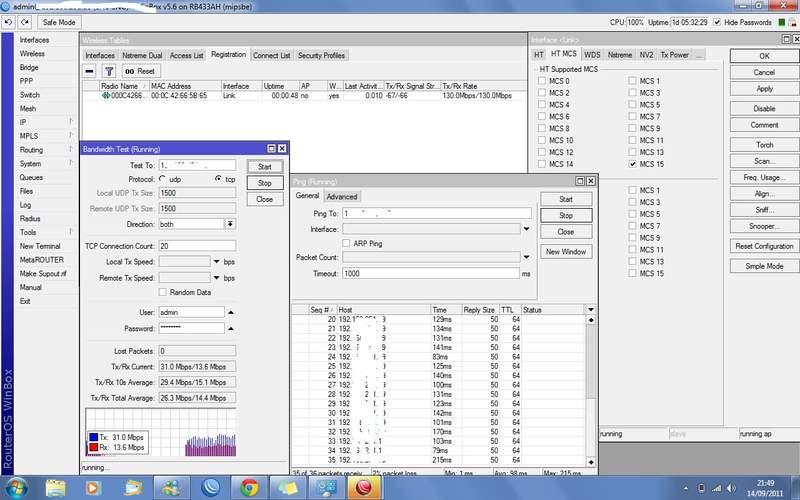Sort by the Tx/Rx Rate column header
This screenshot has height=500, width=800.
(x=483, y=86)
